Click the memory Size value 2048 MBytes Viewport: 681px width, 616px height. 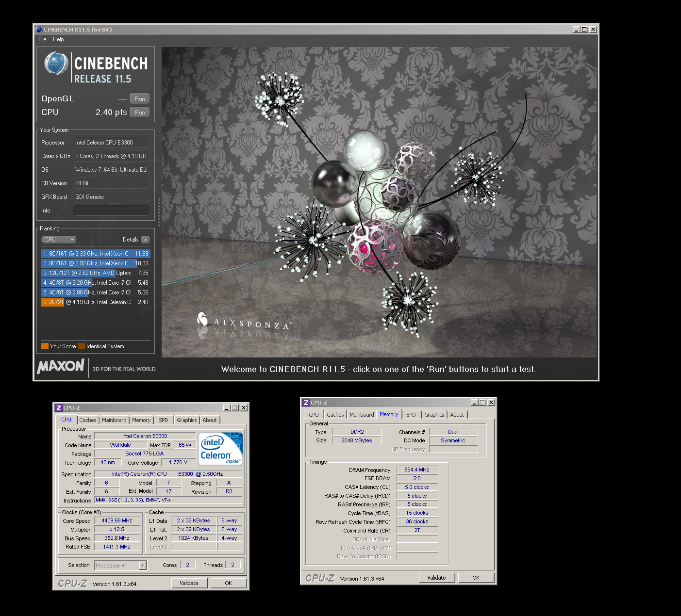pos(357,440)
